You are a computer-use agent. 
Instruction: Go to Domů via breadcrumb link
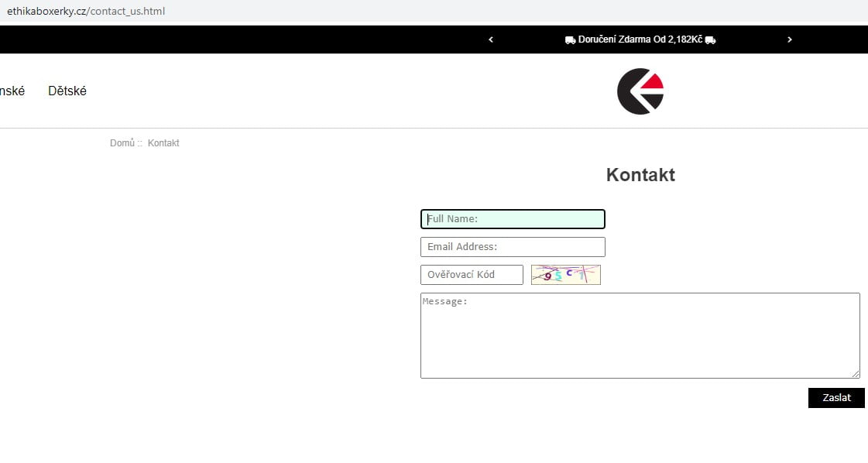coord(122,143)
